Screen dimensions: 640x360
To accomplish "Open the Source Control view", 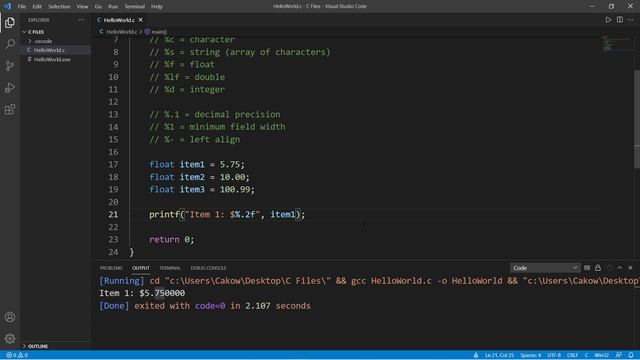I will 10,66.
